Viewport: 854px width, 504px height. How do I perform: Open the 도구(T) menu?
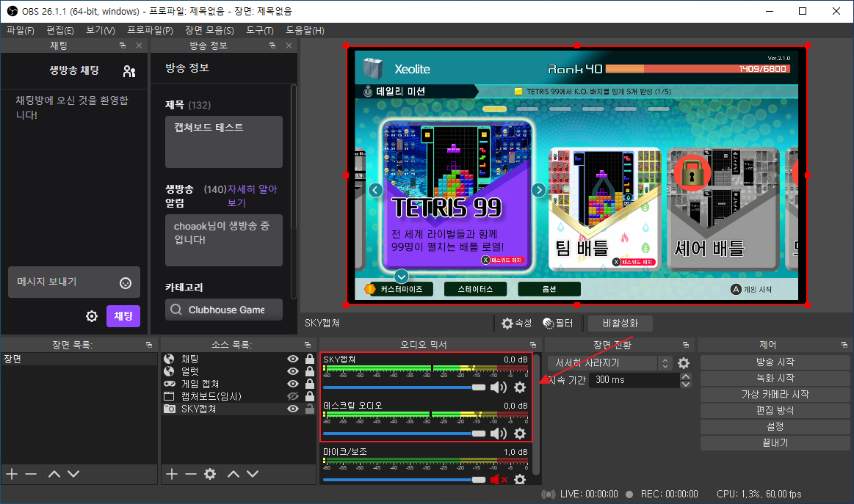[x=260, y=31]
